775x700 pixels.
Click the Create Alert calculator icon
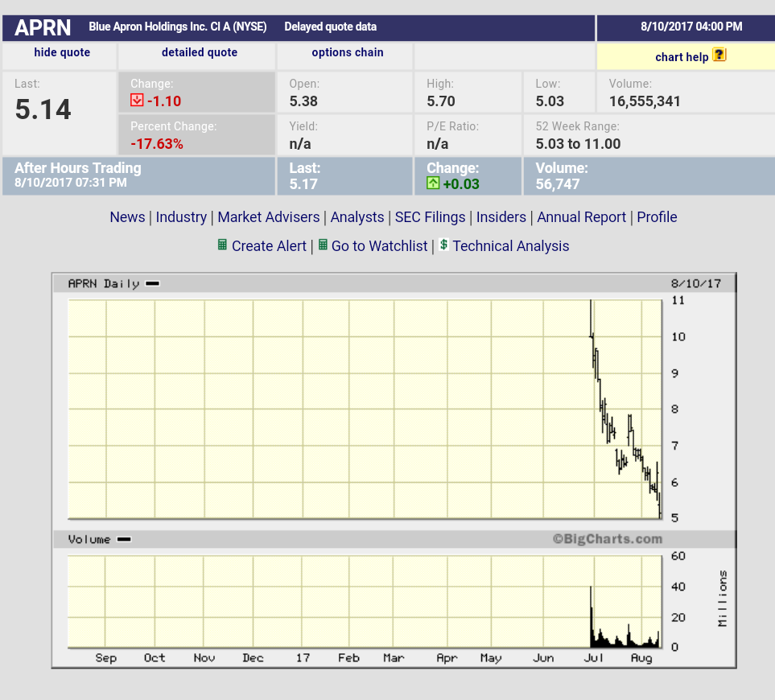click(222, 245)
